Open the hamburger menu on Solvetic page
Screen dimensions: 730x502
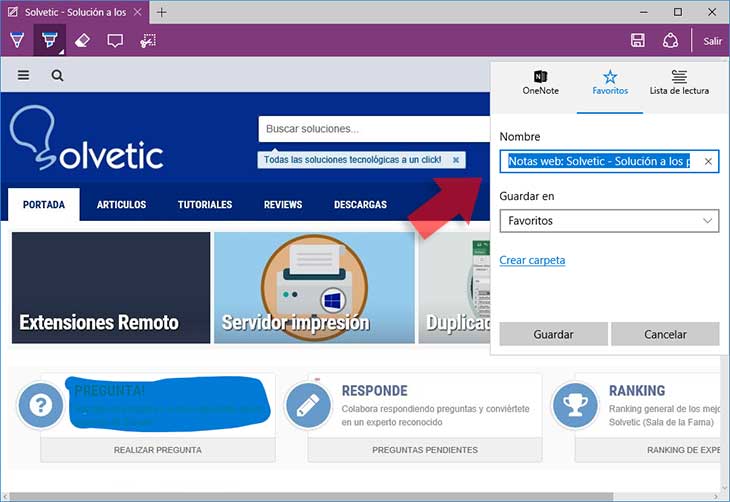coord(24,75)
